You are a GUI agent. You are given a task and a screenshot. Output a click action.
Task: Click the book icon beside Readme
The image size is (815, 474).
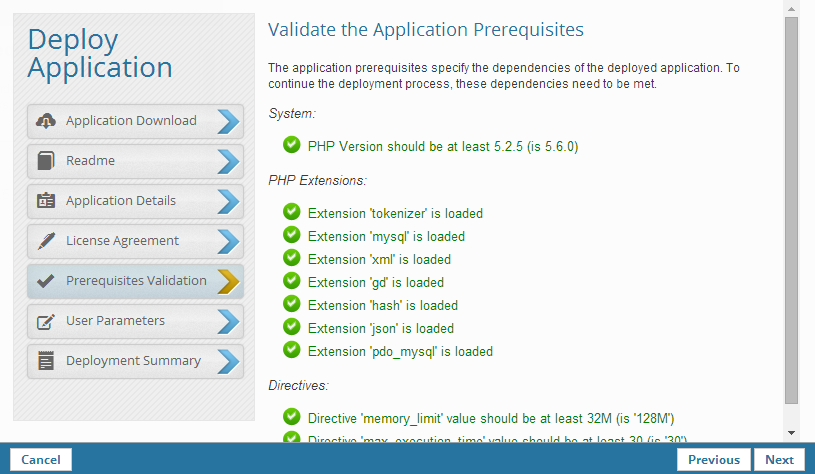tap(45, 161)
